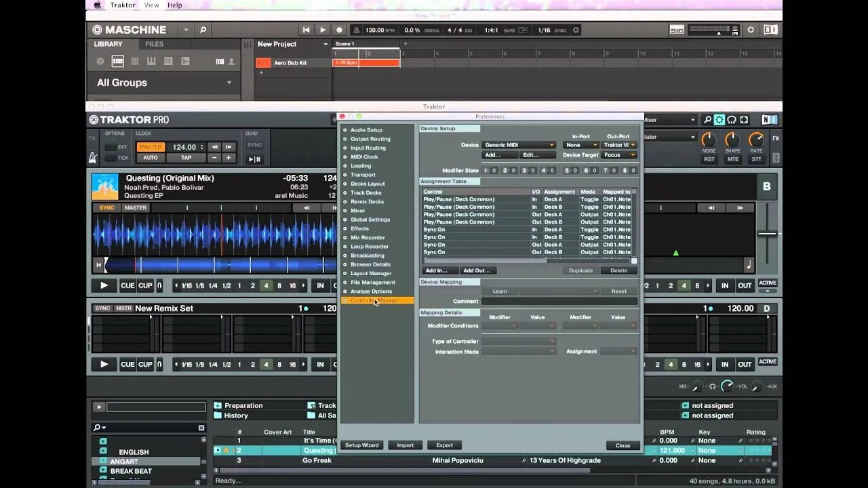The image size is (868, 488).
Task: Click the TAP tempo button
Action: tap(186, 158)
